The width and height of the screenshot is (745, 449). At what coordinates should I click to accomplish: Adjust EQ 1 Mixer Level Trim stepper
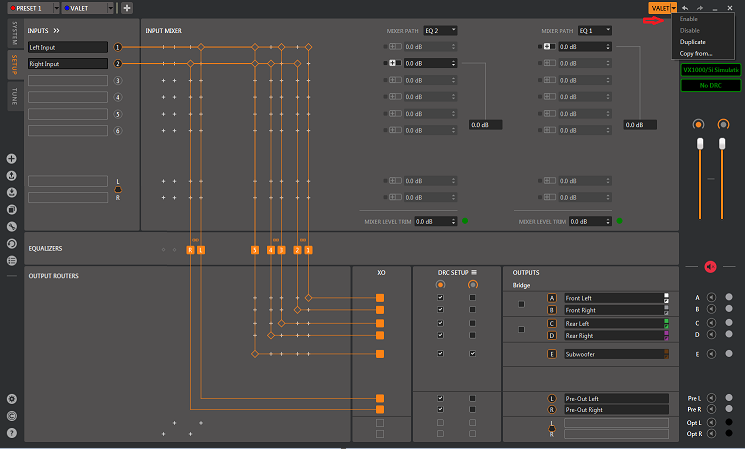click(608, 221)
